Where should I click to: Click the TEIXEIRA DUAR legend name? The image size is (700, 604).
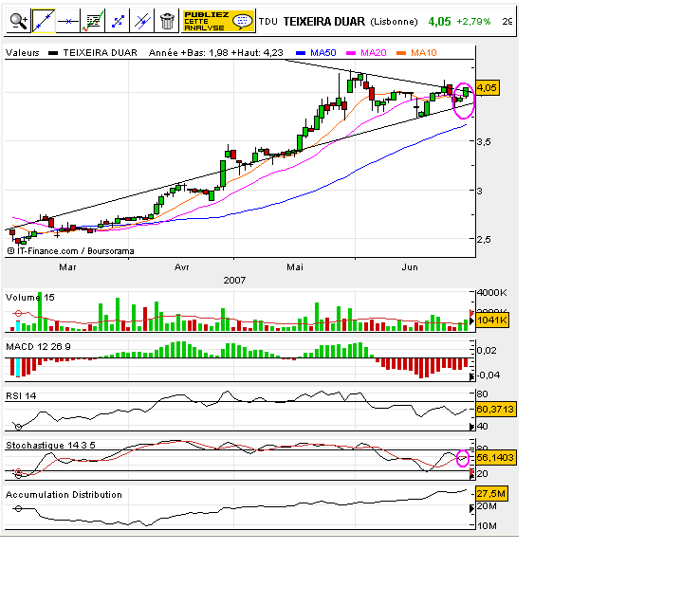pos(100,53)
